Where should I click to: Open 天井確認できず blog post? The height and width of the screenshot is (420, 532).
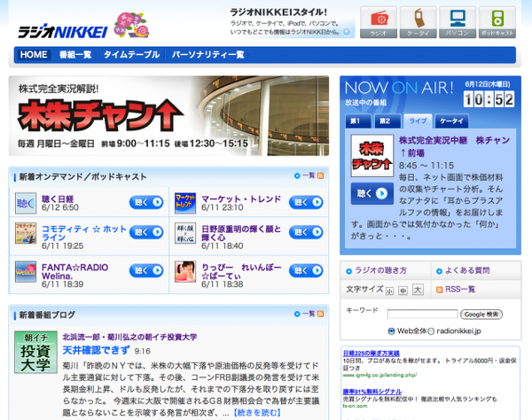point(96,350)
